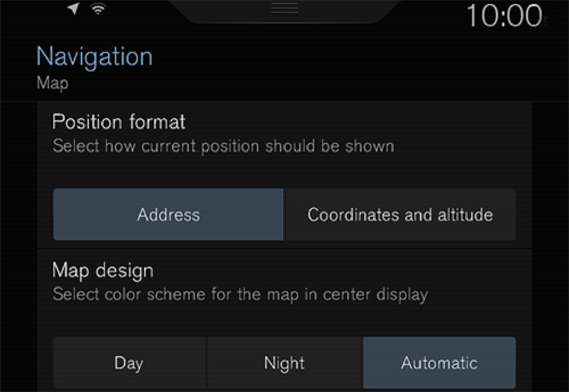
Task: Tap the three-line pull-down handle icon
Action: pos(284,8)
